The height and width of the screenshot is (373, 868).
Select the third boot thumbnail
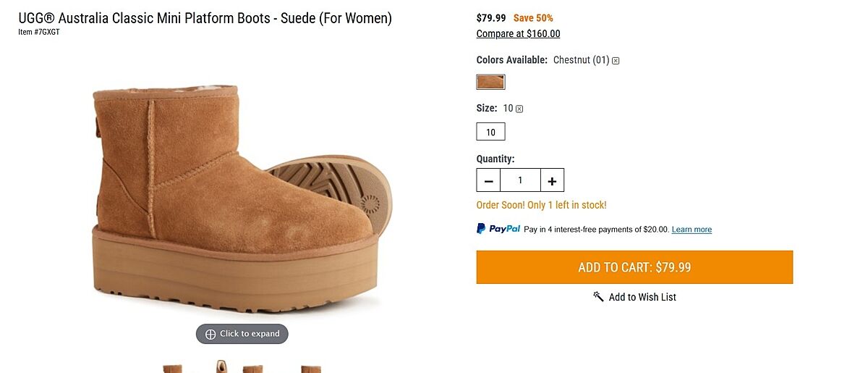click(253, 369)
